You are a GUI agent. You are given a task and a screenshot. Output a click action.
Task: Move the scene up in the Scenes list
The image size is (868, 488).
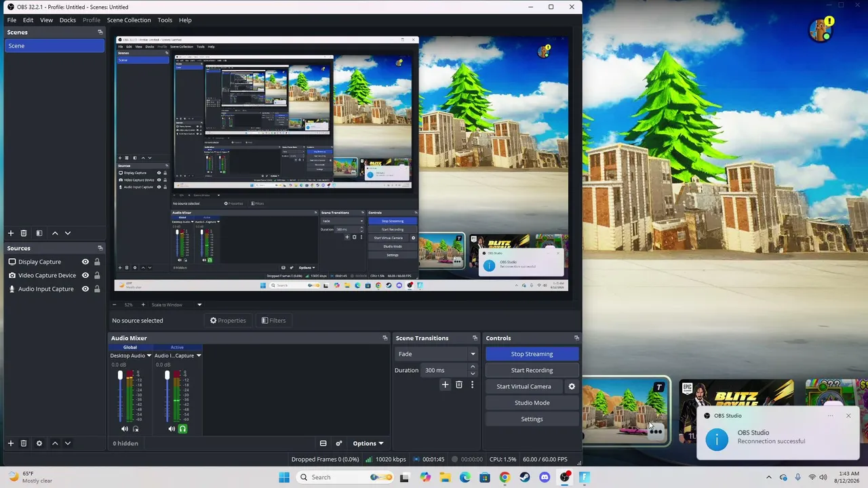pos(55,233)
